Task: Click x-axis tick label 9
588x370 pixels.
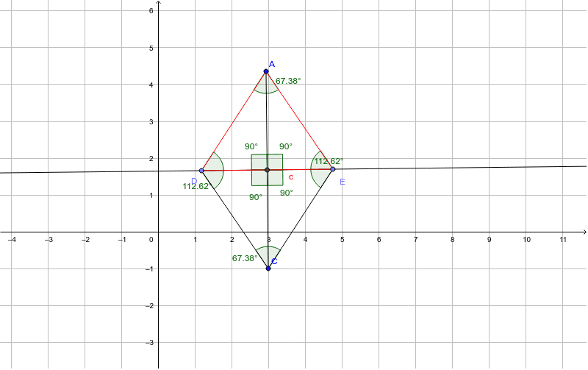Action: pos(489,239)
